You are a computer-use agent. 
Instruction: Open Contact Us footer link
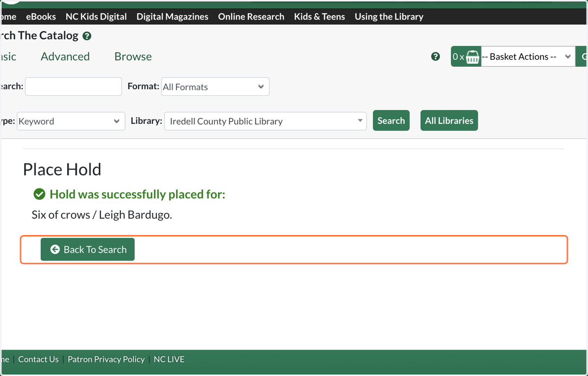(38, 359)
